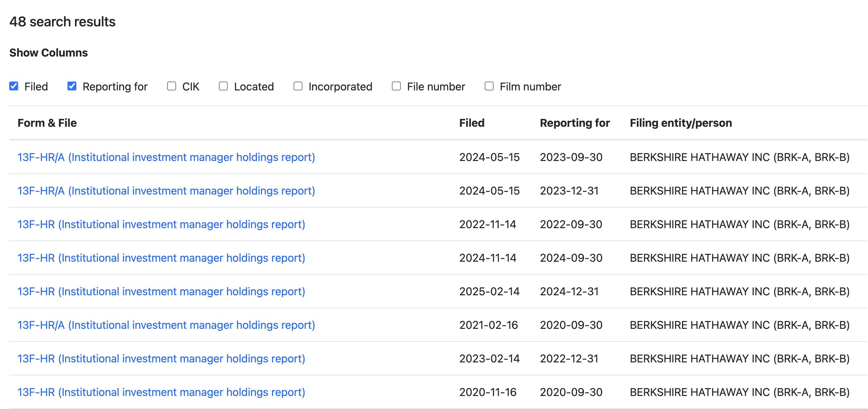Click the Filed column header

click(x=472, y=123)
